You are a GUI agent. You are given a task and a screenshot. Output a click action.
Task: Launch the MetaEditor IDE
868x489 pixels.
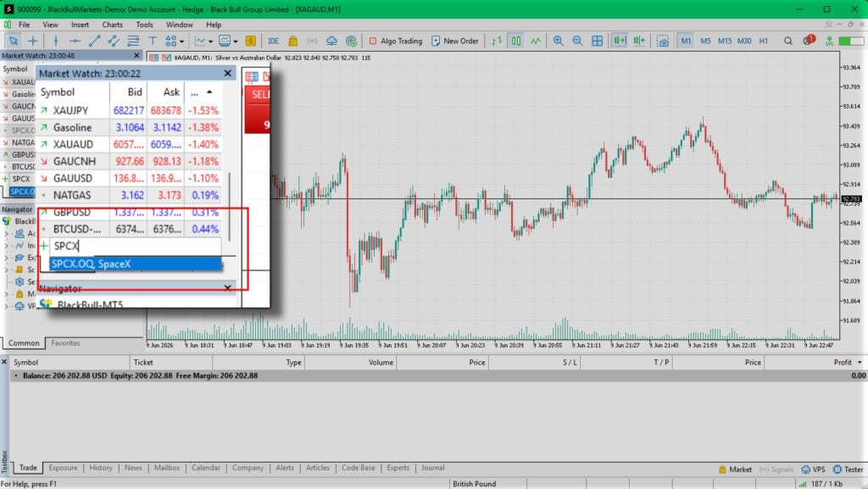point(274,41)
